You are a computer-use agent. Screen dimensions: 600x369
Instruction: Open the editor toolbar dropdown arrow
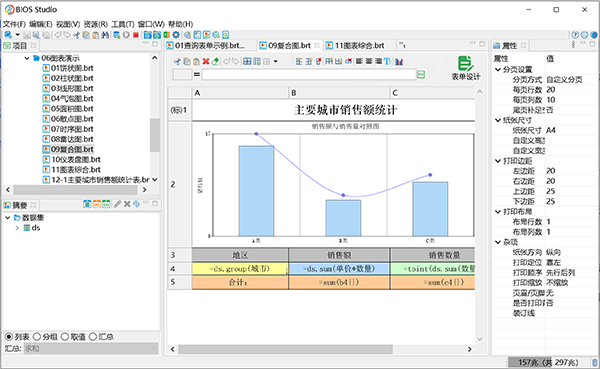pyautogui.click(x=276, y=61)
